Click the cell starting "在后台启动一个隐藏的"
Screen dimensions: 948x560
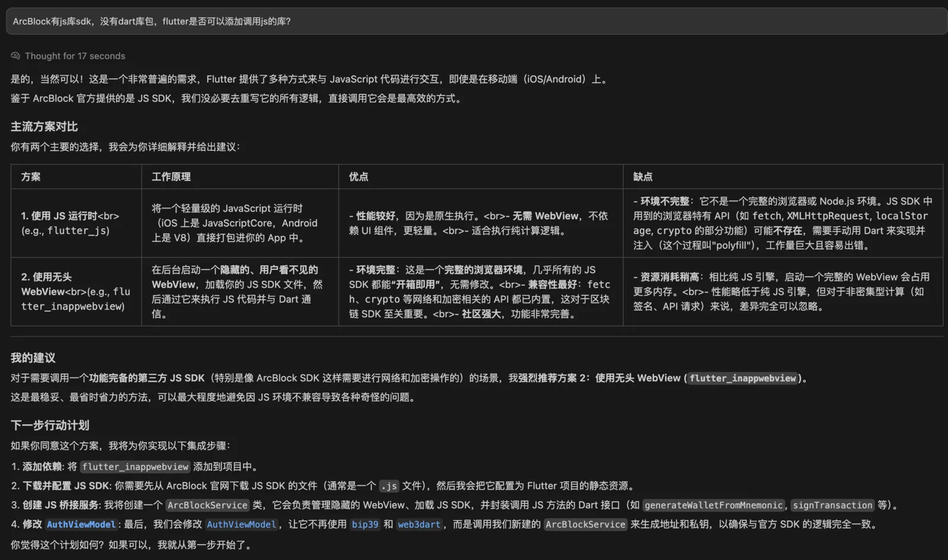pos(240,292)
